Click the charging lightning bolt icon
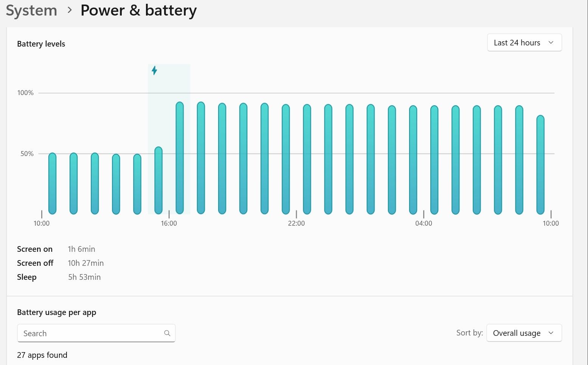 coord(154,70)
